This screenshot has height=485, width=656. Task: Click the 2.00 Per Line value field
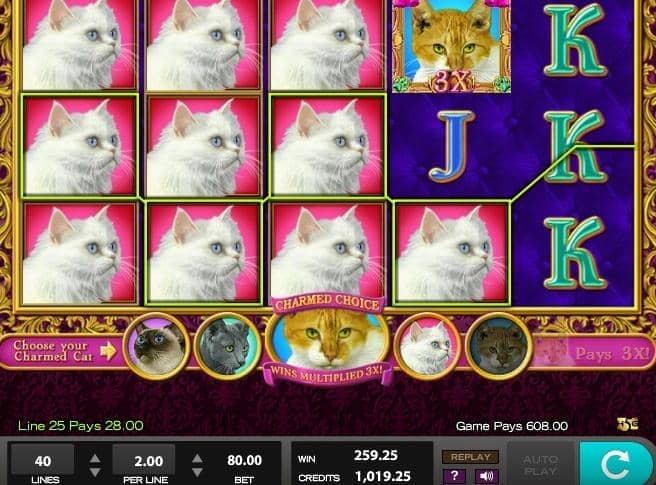point(144,461)
